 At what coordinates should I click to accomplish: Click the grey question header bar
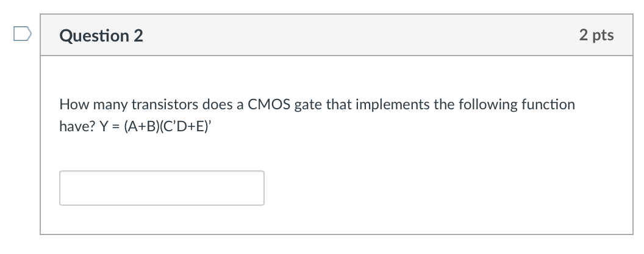point(337,35)
